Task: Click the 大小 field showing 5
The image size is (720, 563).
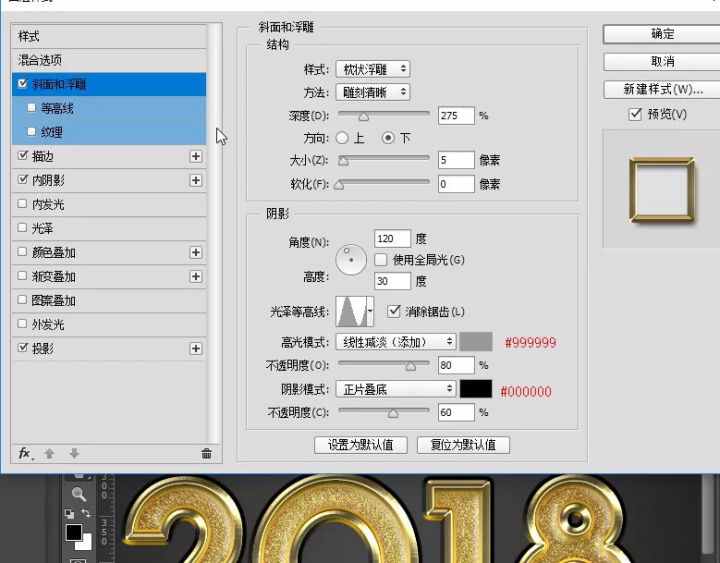Action: point(456,160)
